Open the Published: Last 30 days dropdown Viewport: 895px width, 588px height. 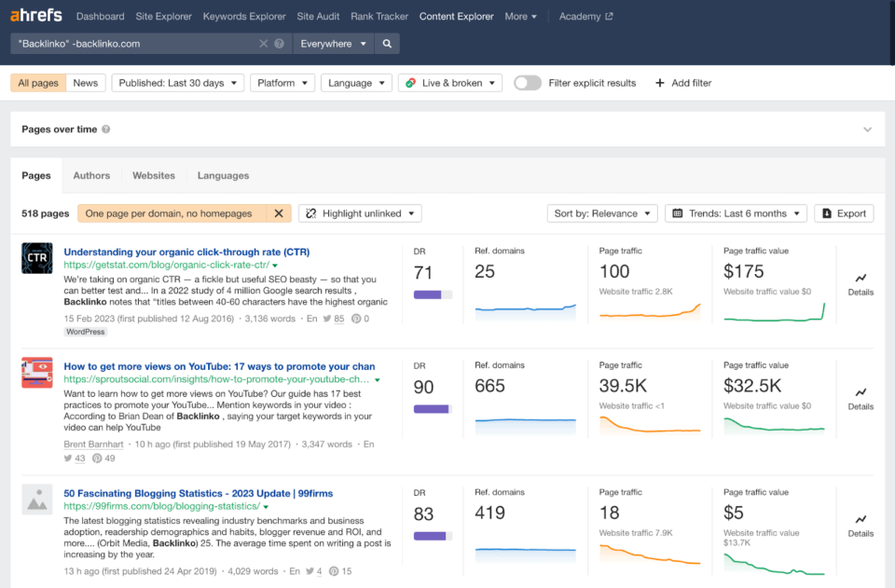pos(178,83)
